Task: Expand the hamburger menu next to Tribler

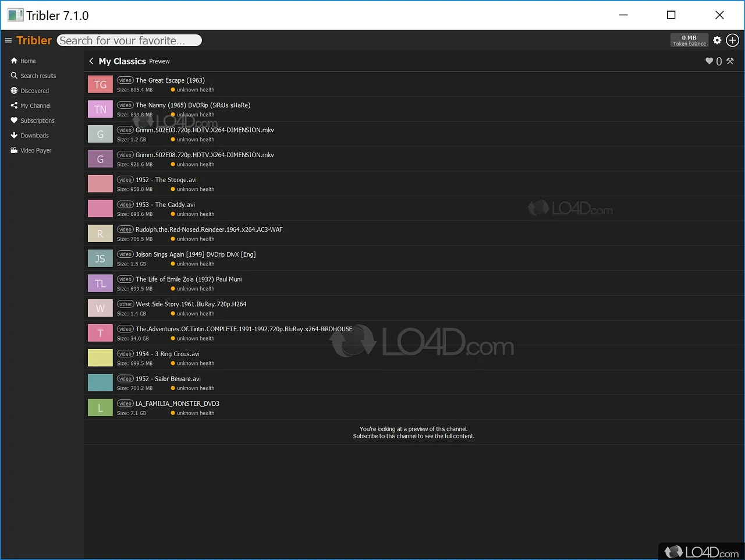Action: 8,40
